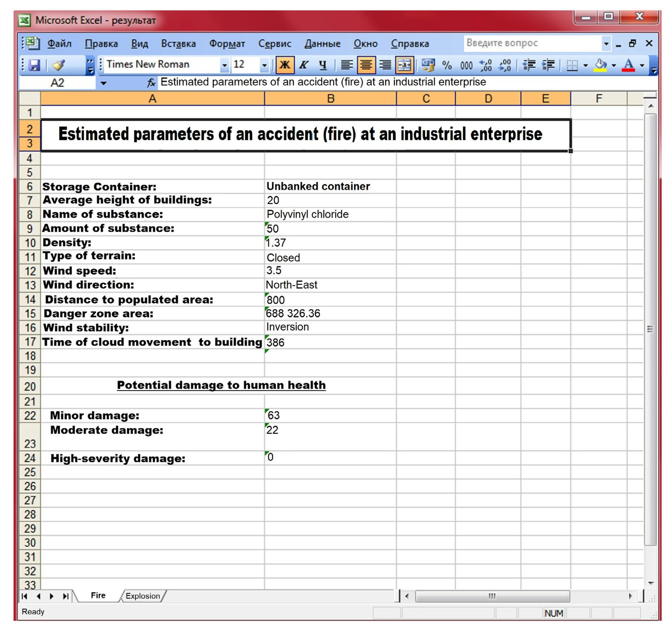Click the Percent Style icon

[447, 65]
